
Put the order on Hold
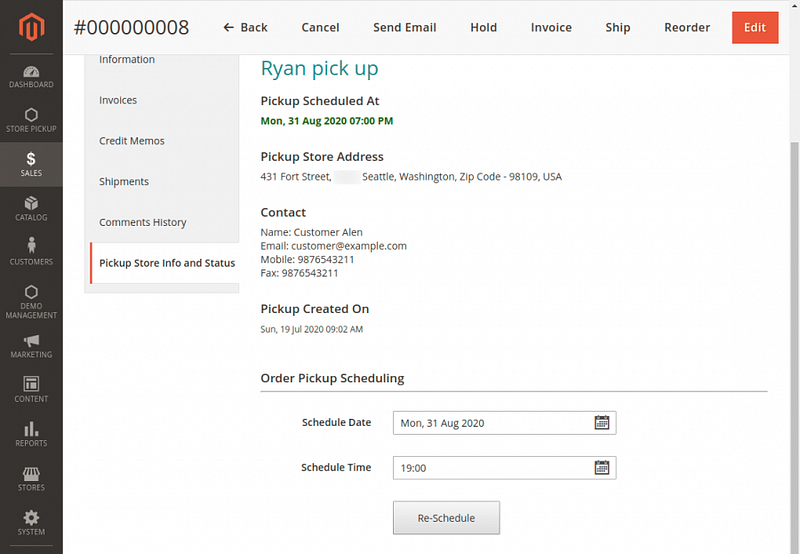tap(484, 28)
